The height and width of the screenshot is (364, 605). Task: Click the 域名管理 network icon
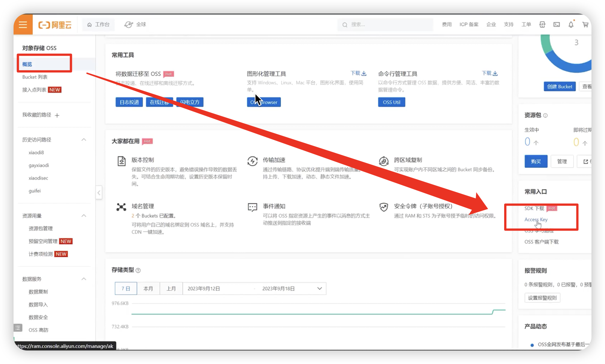tap(121, 207)
